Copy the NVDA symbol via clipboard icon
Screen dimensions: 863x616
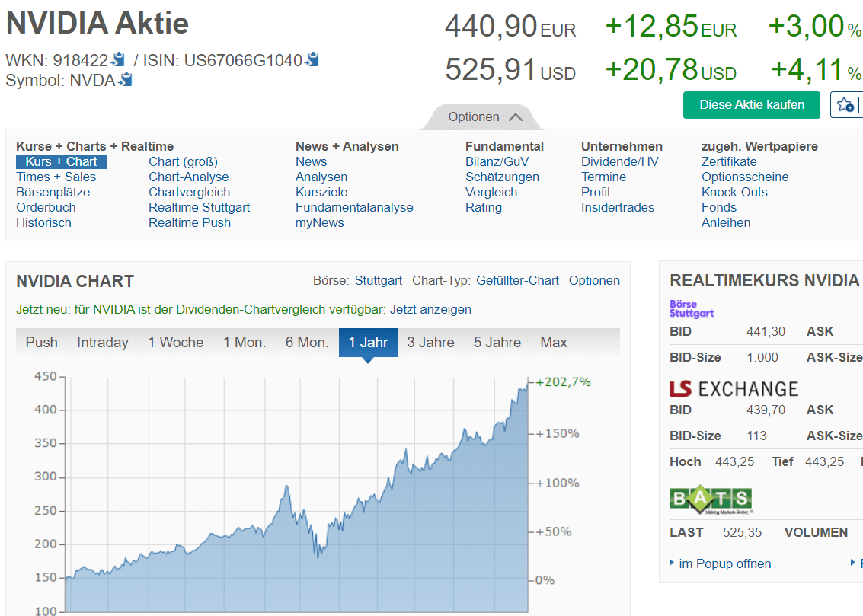(x=126, y=80)
